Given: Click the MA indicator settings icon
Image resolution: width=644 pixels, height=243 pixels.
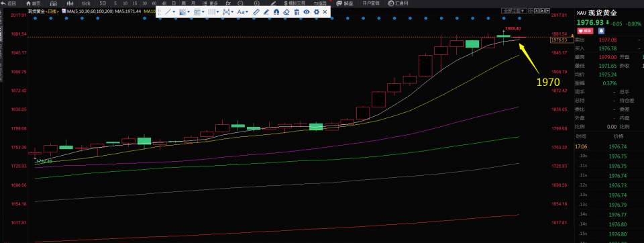Looking at the screenshot, I should click(x=64, y=11).
